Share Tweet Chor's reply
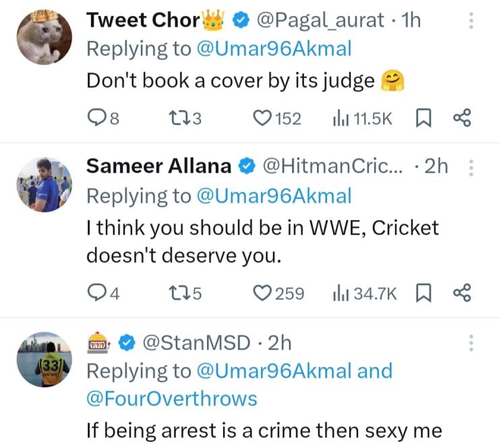The image size is (499, 448). (x=461, y=119)
